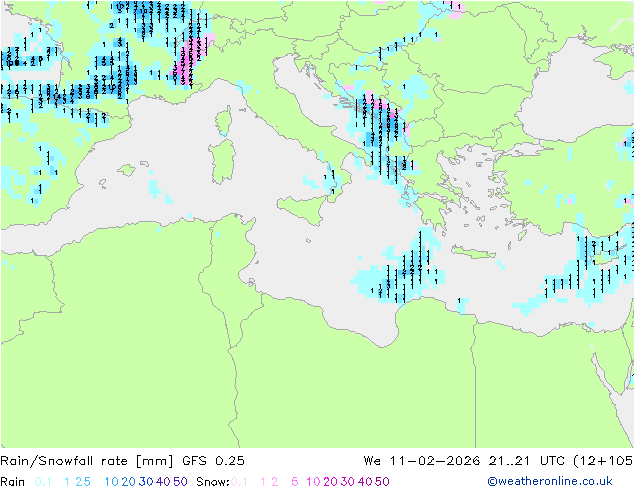Select the Snow legend 50 color value
Screen dimensions: 634x490
click(x=383, y=482)
